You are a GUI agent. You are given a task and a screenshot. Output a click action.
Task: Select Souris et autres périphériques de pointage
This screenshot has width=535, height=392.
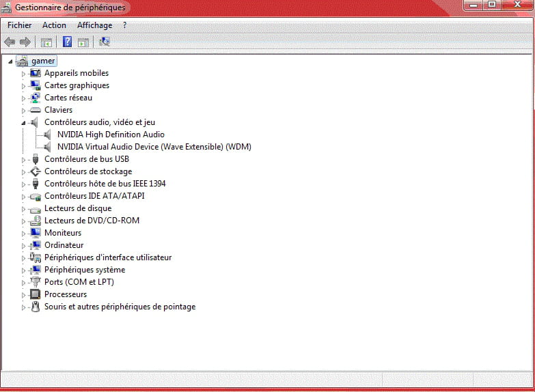tap(120, 307)
